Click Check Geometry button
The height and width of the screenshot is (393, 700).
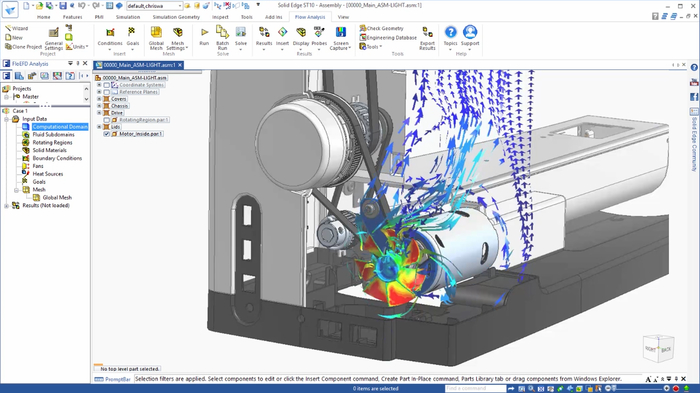pyautogui.click(x=381, y=28)
